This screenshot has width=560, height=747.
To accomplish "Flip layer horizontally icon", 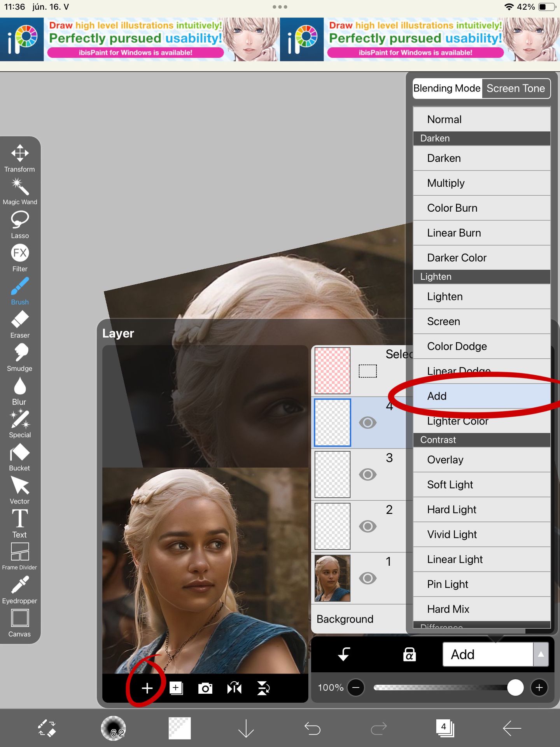I will 234,688.
